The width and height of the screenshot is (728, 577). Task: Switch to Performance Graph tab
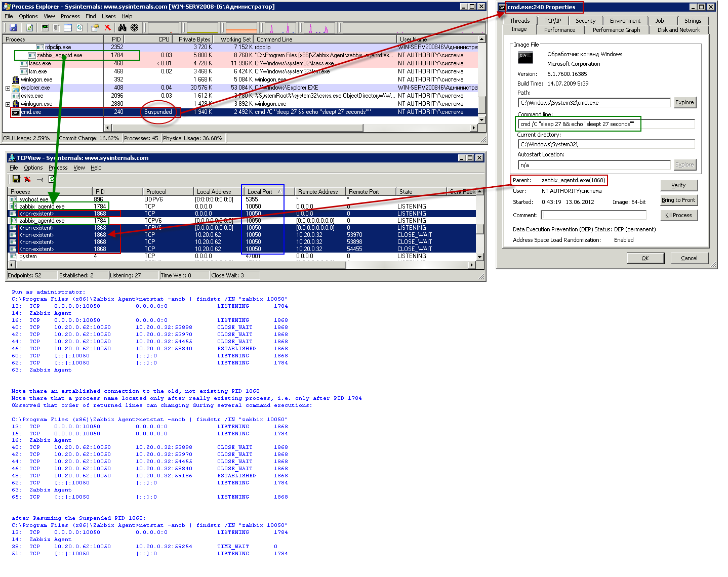coord(616,30)
